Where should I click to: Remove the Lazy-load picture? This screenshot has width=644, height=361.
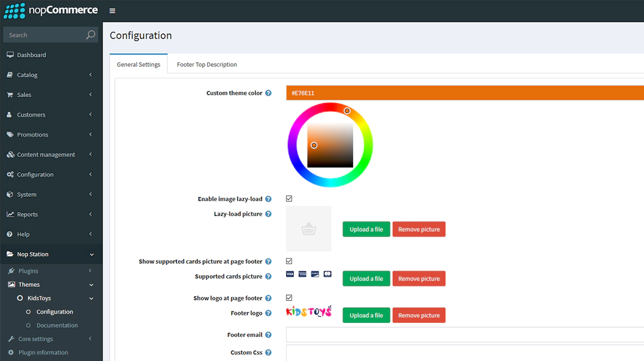pyautogui.click(x=419, y=229)
